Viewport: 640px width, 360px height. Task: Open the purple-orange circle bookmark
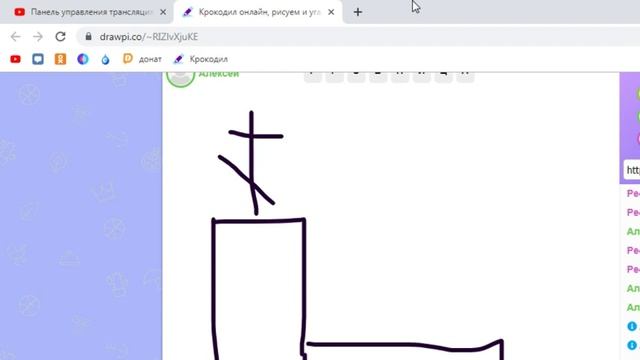[83, 59]
